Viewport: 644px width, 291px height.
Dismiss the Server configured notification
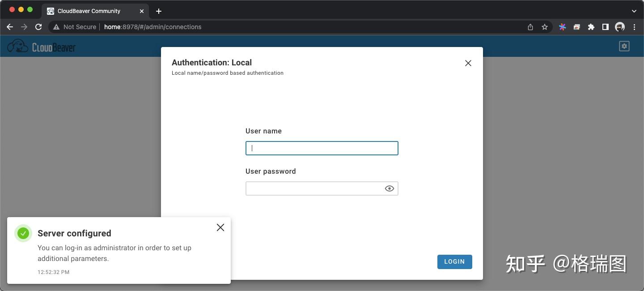click(220, 227)
